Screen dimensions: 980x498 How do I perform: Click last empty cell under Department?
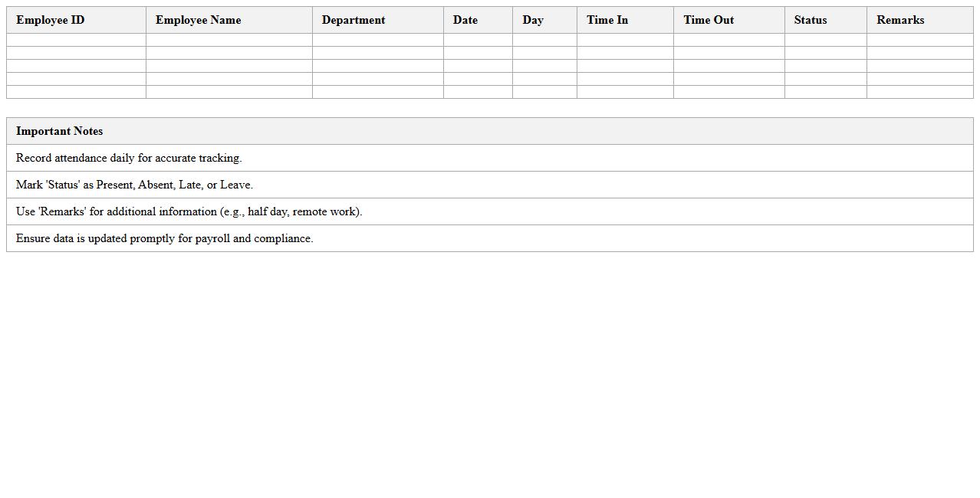coord(377,92)
